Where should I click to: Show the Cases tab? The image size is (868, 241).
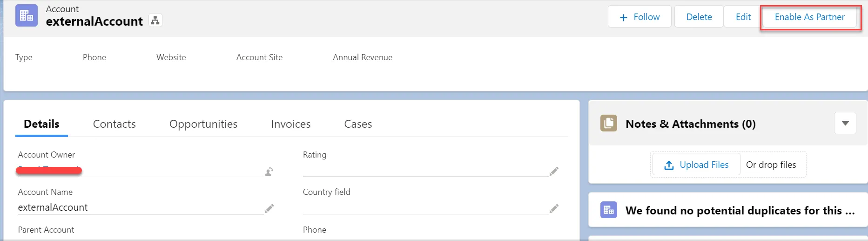358,124
